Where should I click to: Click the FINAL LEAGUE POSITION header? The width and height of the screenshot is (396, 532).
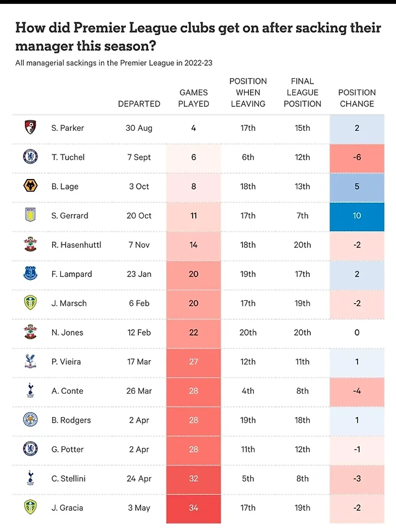point(302,93)
